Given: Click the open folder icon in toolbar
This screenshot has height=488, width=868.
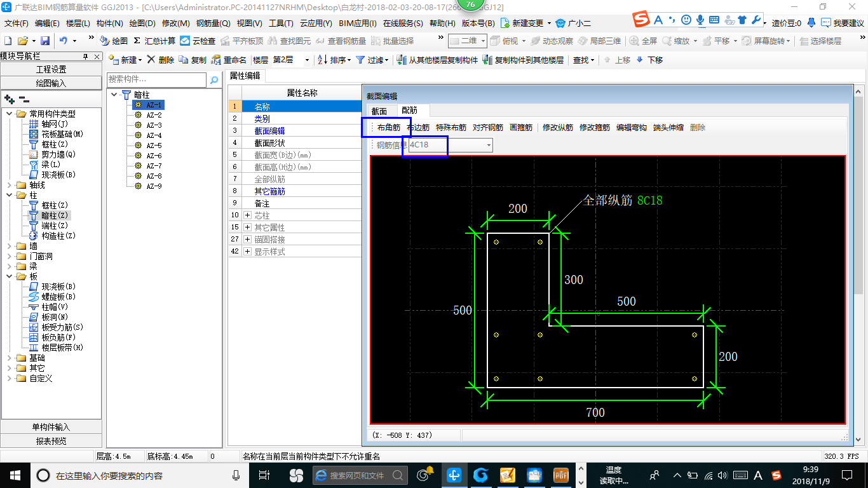Looking at the screenshot, I should (22, 41).
